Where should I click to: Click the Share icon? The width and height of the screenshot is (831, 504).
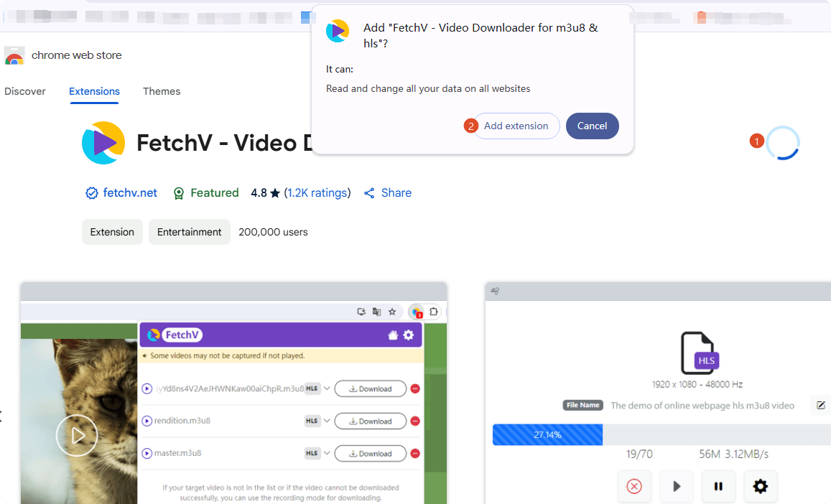pyautogui.click(x=370, y=193)
